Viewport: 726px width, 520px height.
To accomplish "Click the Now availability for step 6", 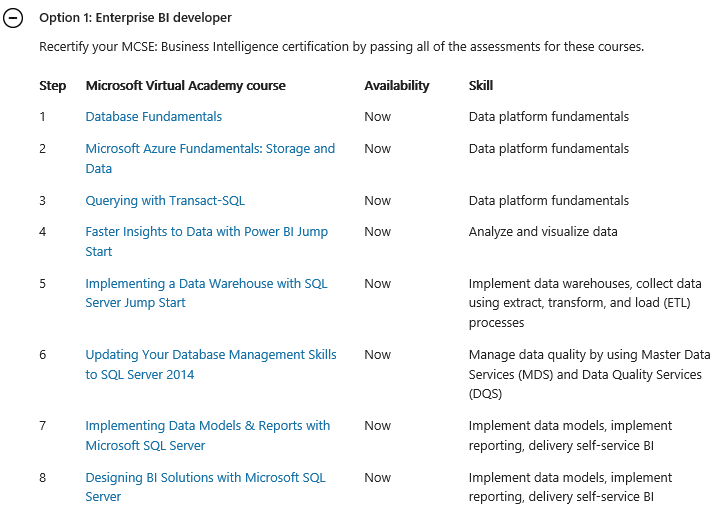I will click(377, 355).
